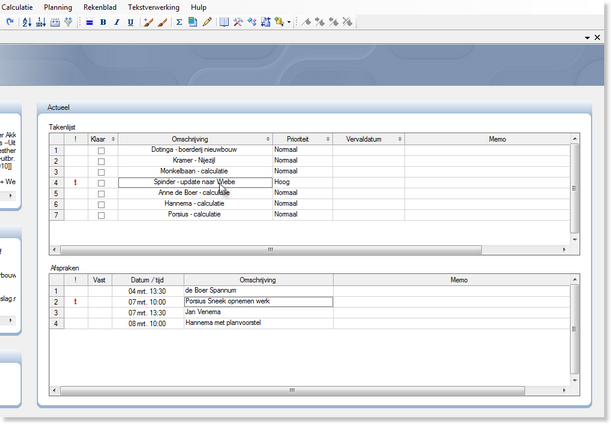Click the open book icon
611x424 pixels.
click(224, 22)
